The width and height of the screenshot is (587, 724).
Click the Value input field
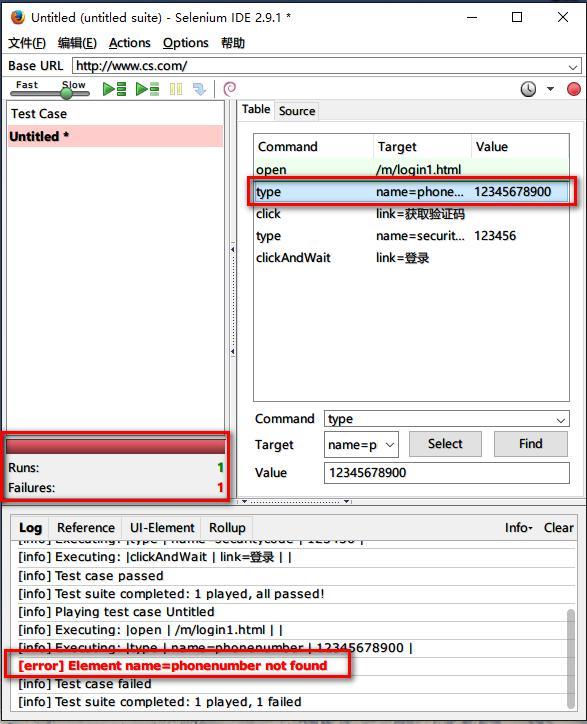coord(447,473)
